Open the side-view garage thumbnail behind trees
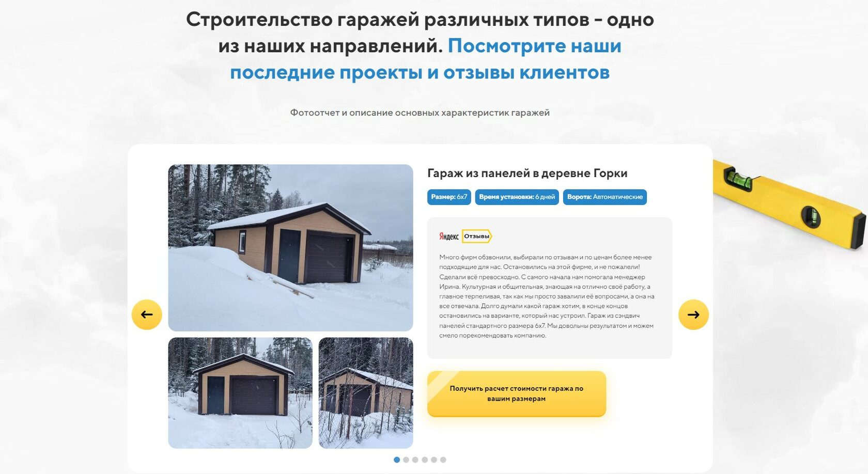Screen dimensions: 868x474 click(x=366, y=393)
